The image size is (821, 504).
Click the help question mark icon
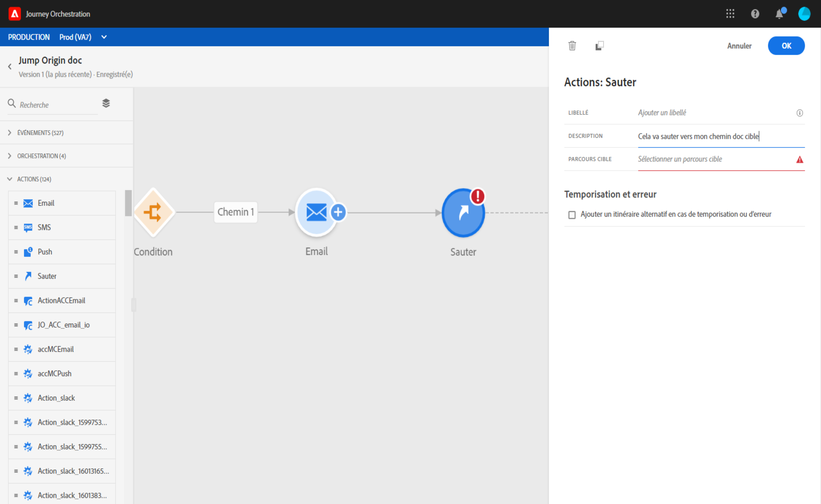(755, 14)
